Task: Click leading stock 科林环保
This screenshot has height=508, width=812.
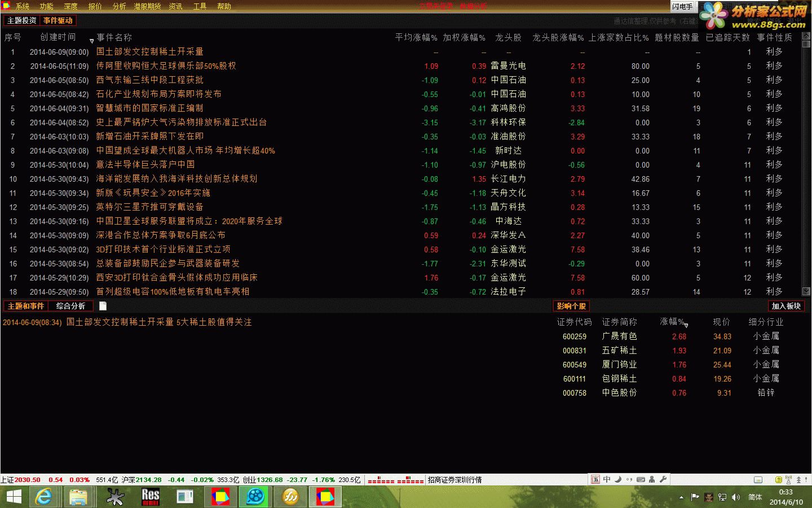Action: (x=508, y=122)
